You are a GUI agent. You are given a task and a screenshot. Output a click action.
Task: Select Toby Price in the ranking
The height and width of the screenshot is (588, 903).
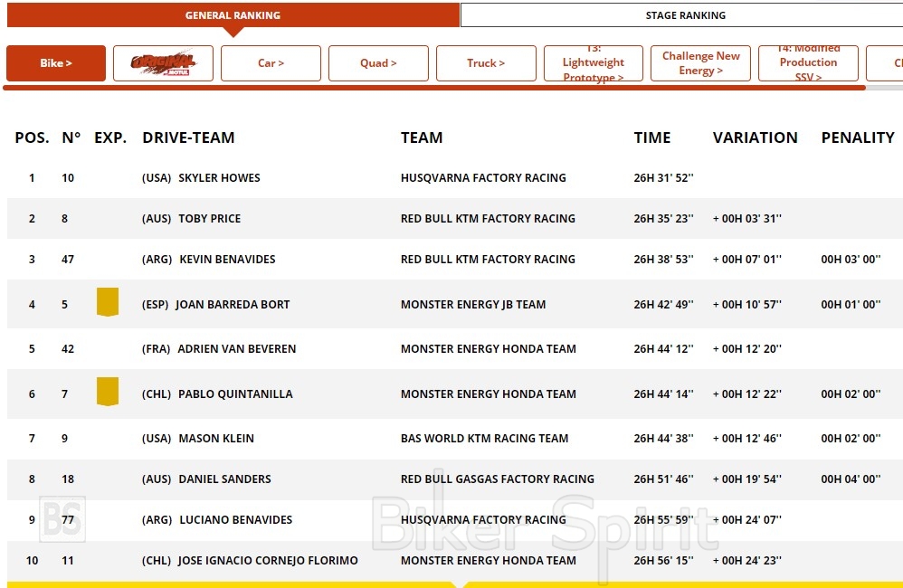(209, 219)
